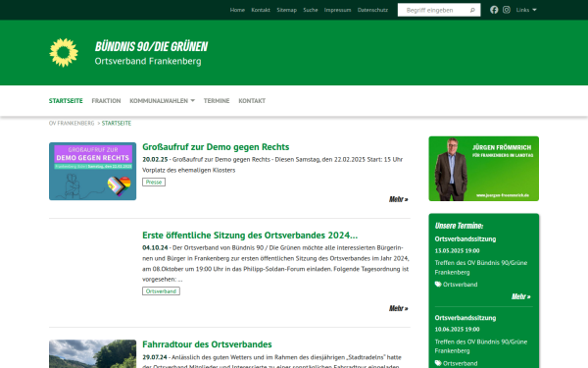Click date text 20.02.25
Screen dimensions: 588x368
tap(155, 159)
